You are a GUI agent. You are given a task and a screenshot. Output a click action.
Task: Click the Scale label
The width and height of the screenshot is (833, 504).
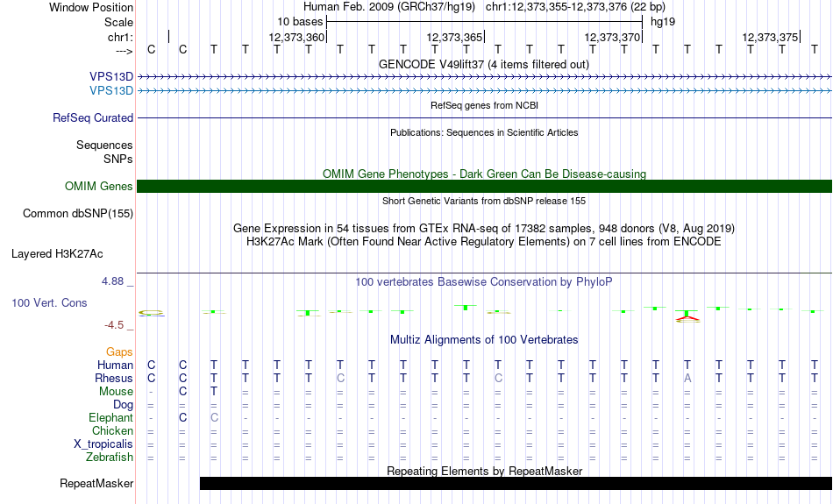pyautogui.click(x=119, y=22)
